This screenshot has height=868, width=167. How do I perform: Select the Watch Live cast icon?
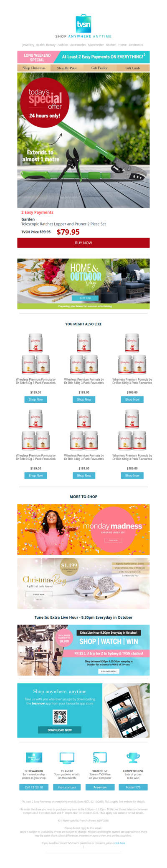point(100,758)
